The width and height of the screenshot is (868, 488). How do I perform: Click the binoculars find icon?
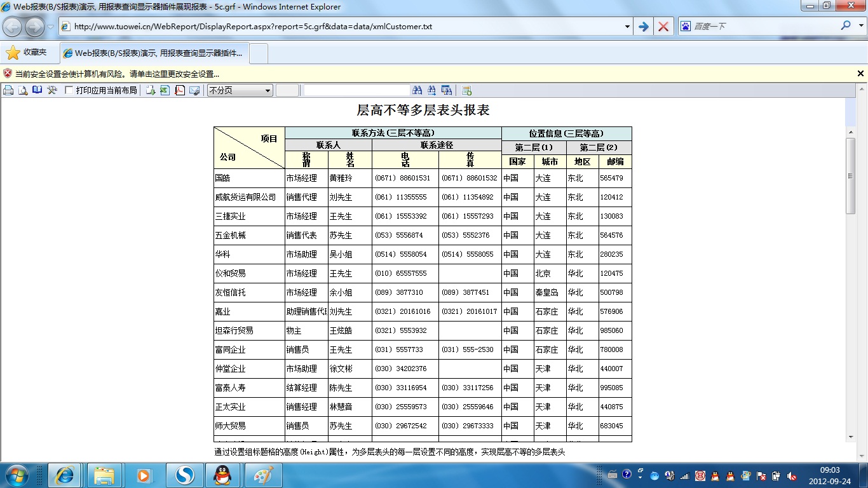(417, 90)
